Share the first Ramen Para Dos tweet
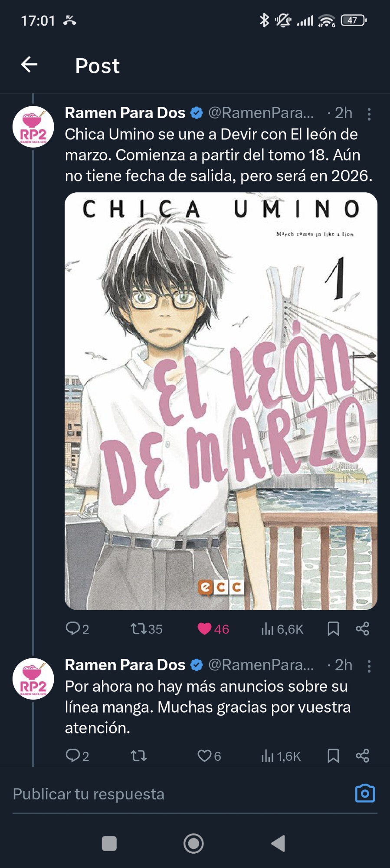This screenshot has height=868, width=390. (362, 629)
